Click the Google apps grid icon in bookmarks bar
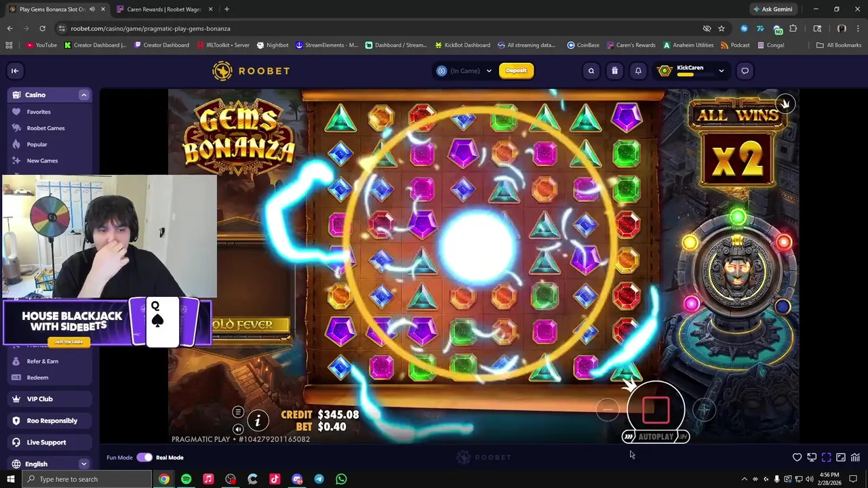This screenshot has width=868, height=488. (9, 45)
